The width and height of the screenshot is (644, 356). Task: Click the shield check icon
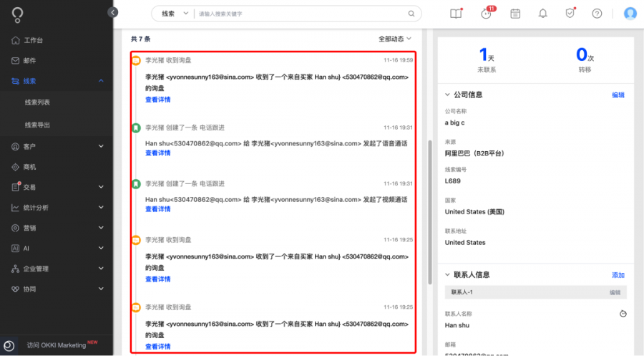click(x=570, y=13)
